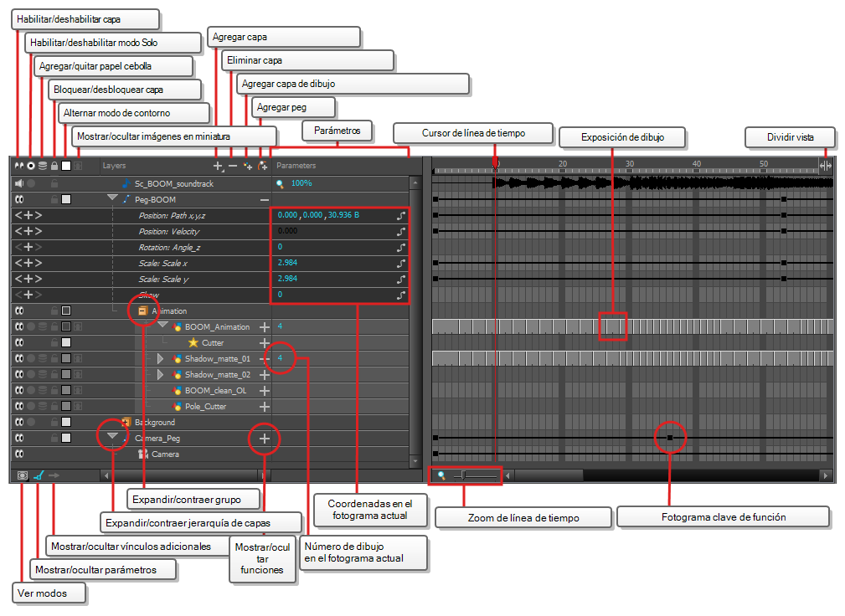Collapse the Animation group icon

(142, 311)
